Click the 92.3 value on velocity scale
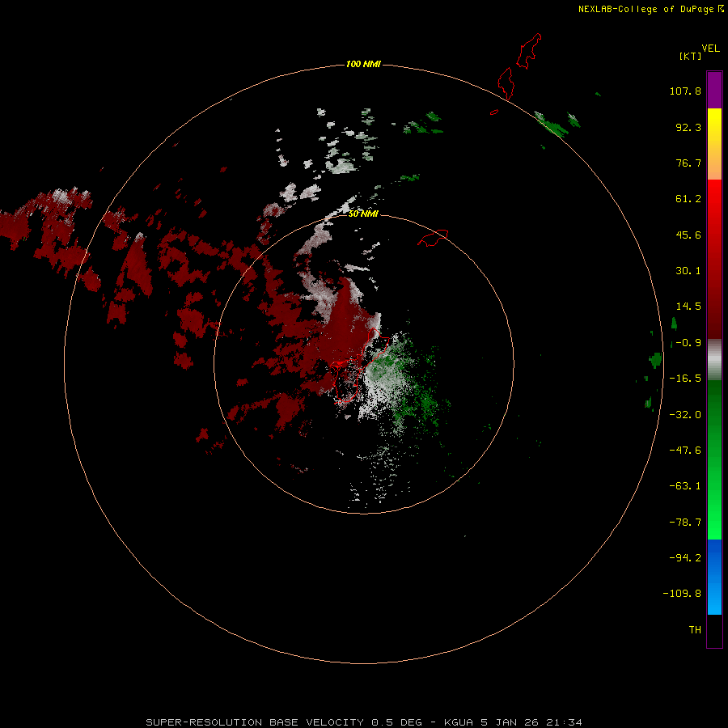 (x=688, y=127)
